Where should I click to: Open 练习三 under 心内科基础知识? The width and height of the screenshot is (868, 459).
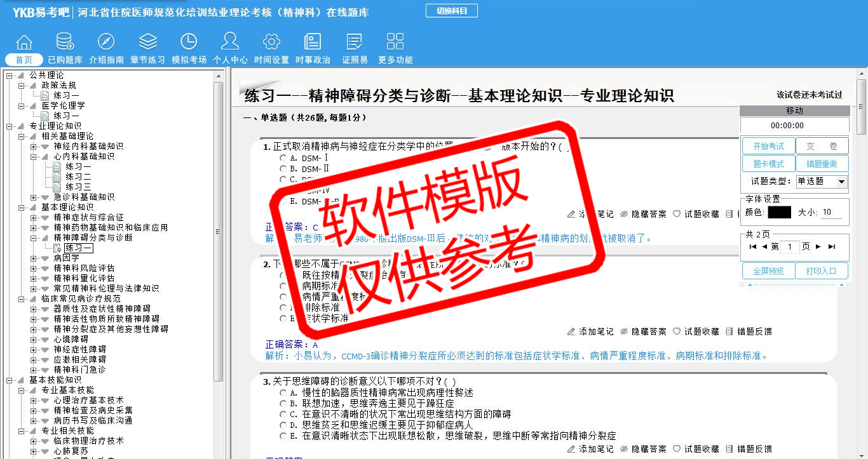[78, 187]
